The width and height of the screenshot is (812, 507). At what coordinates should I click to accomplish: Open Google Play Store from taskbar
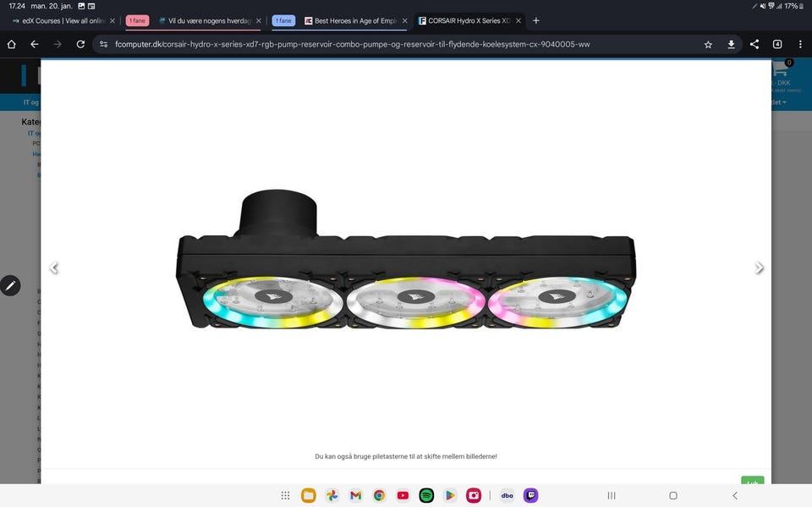tap(449, 496)
